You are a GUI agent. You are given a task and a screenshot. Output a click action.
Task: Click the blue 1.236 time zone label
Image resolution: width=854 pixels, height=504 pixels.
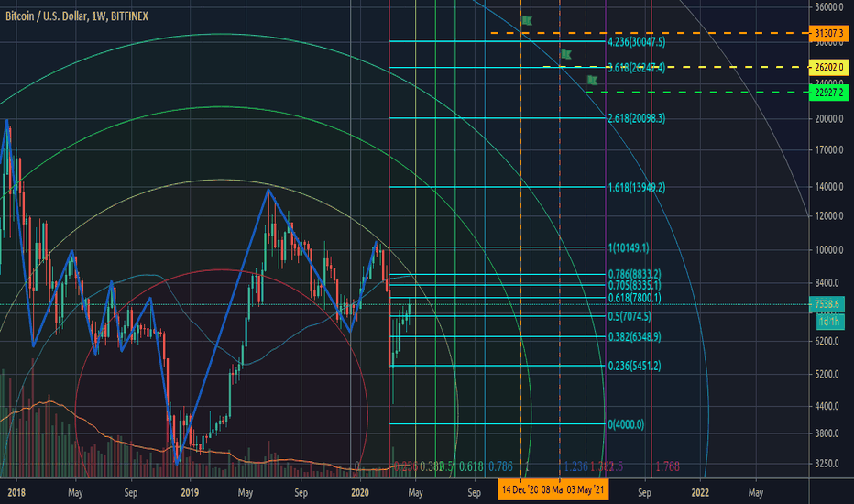tap(575, 466)
